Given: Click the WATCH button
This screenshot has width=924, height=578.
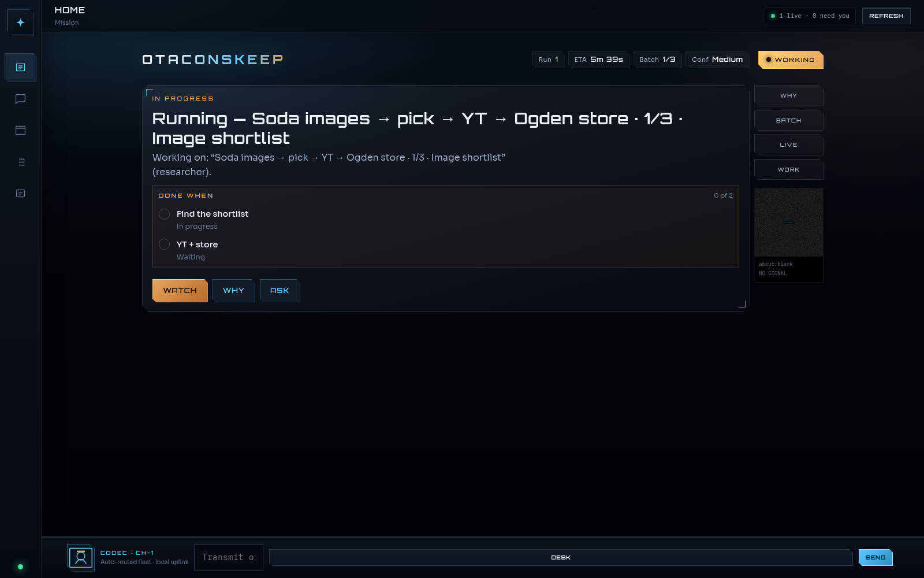Looking at the screenshot, I should 180,291.
